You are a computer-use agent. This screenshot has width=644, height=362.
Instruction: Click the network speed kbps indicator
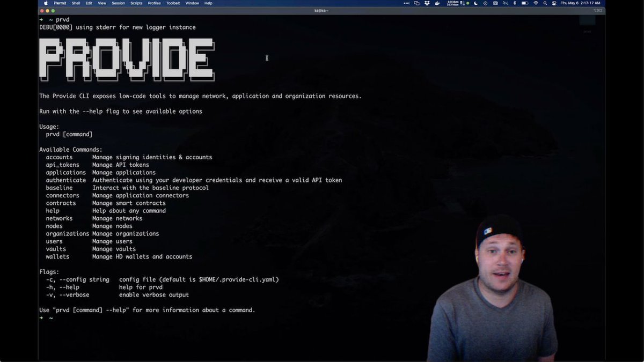point(453,3)
